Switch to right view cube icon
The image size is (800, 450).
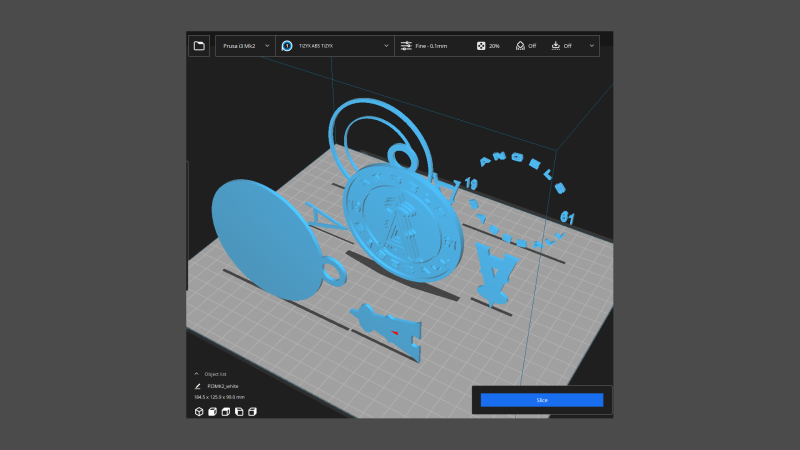(252, 411)
